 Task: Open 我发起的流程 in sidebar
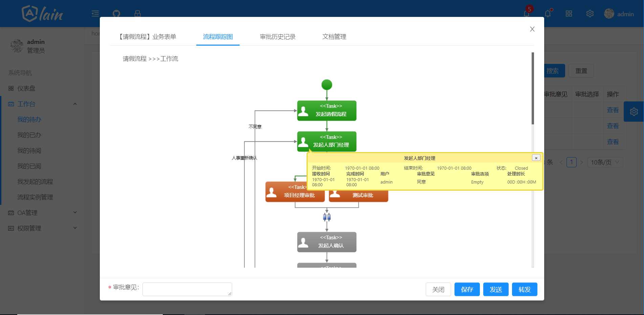tap(35, 181)
